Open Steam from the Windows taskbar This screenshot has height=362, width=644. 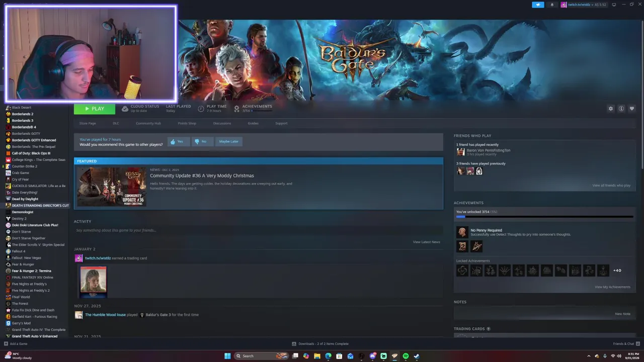417,356
